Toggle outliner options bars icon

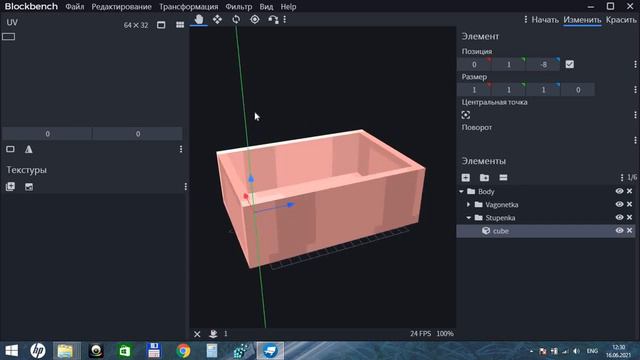[503, 178]
